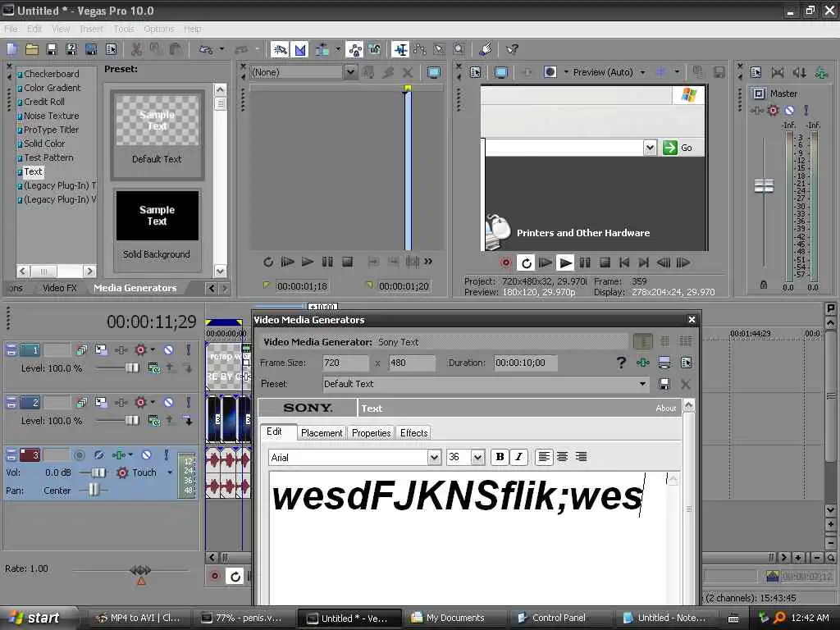Select the Edit tab in Text generator
The height and width of the screenshot is (630, 840).
click(x=274, y=431)
